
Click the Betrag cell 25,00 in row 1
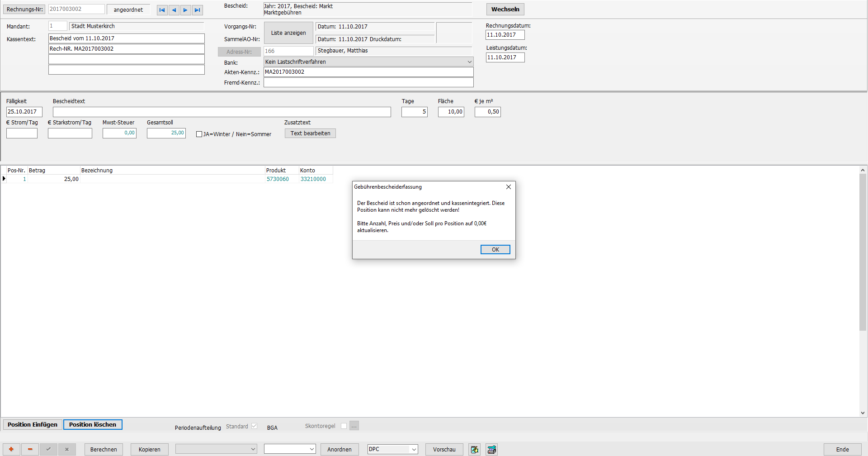(54, 179)
